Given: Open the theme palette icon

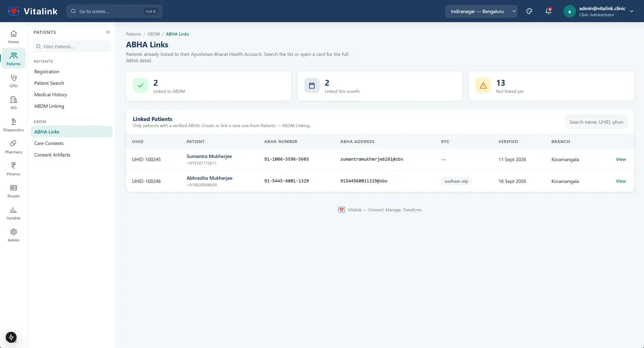Looking at the screenshot, I should [x=529, y=11].
